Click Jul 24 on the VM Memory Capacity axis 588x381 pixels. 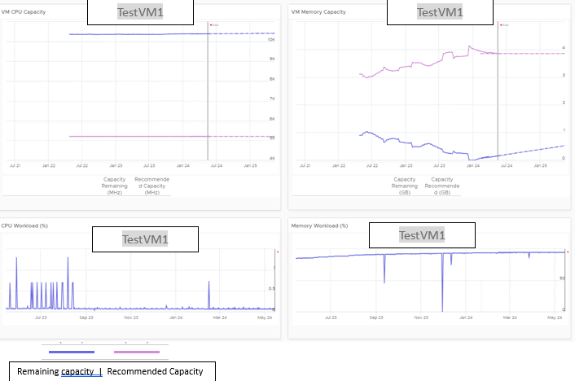(507, 165)
